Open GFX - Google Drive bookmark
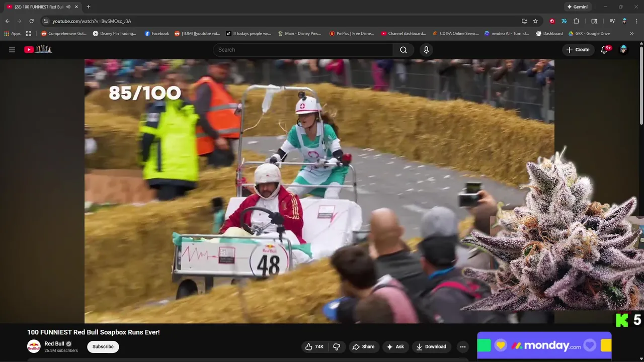The height and width of the screenshot is (362, 644). 589,34
